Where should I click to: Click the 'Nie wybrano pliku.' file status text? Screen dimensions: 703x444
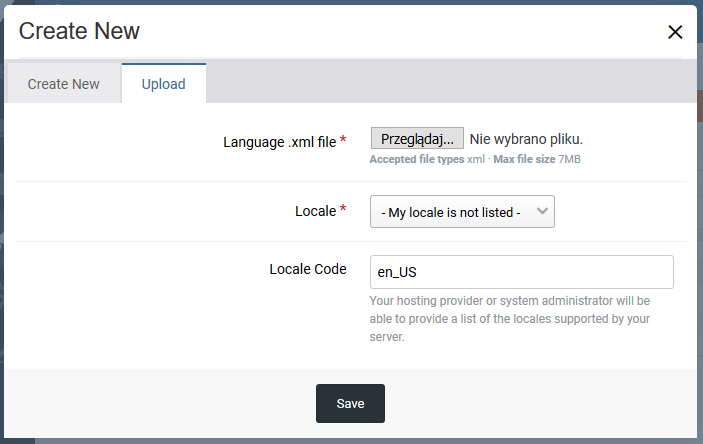(526, 139)
